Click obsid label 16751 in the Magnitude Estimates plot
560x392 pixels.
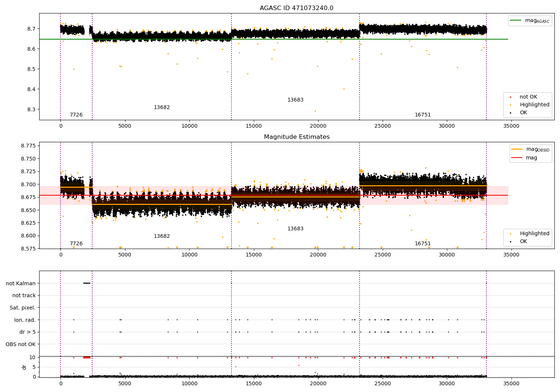tap(423, 244)
